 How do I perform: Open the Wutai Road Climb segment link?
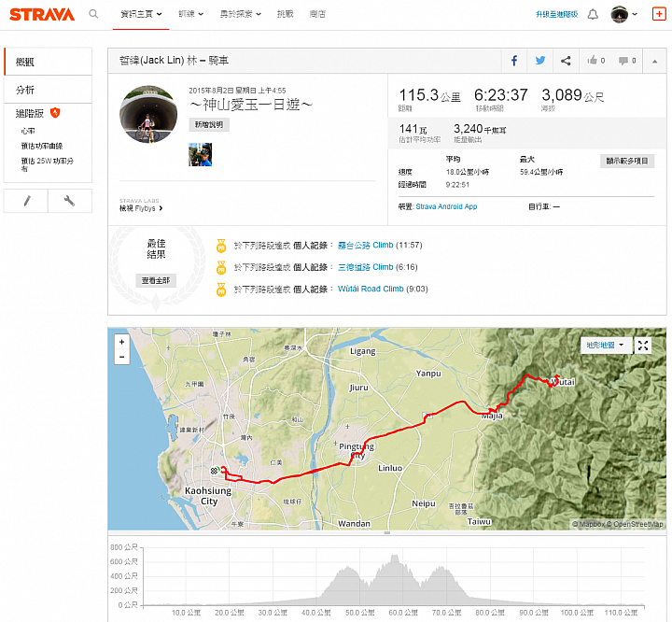(x=371, y=289)
